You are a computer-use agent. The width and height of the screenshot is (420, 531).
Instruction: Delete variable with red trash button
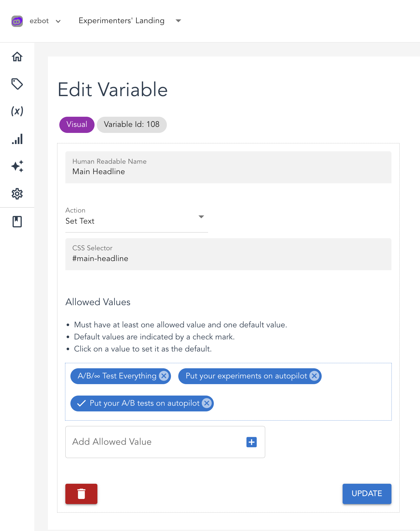[x=81, y=494]
